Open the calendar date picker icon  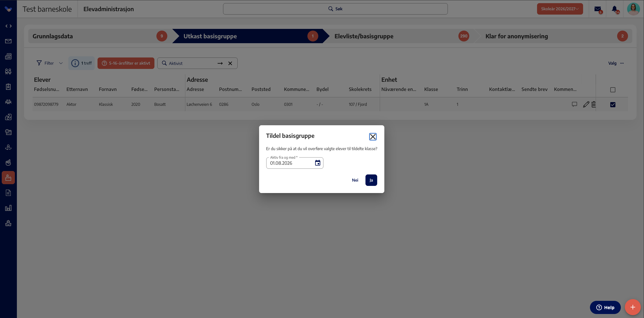point(317,163)
